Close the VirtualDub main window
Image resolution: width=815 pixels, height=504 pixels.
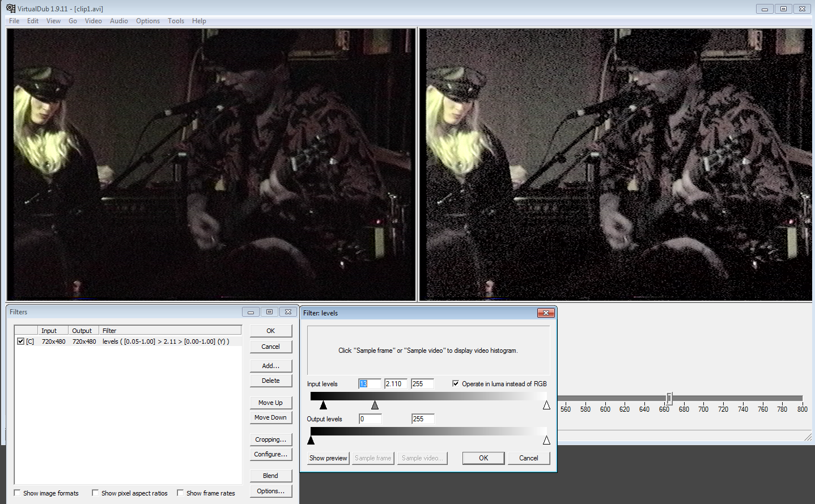[x=802, y=8]
